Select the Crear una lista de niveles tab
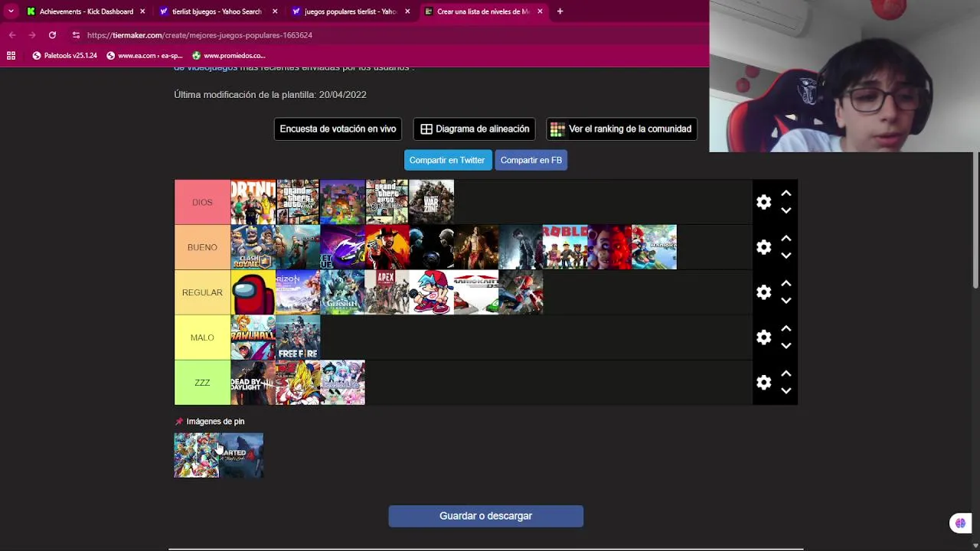 coord(482,11)
